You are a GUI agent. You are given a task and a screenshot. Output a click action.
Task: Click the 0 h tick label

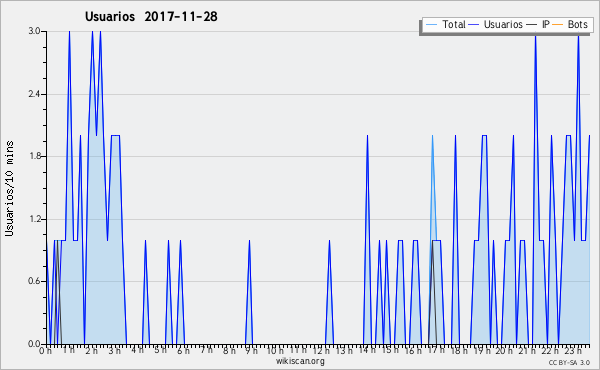(x=45, y=350)
